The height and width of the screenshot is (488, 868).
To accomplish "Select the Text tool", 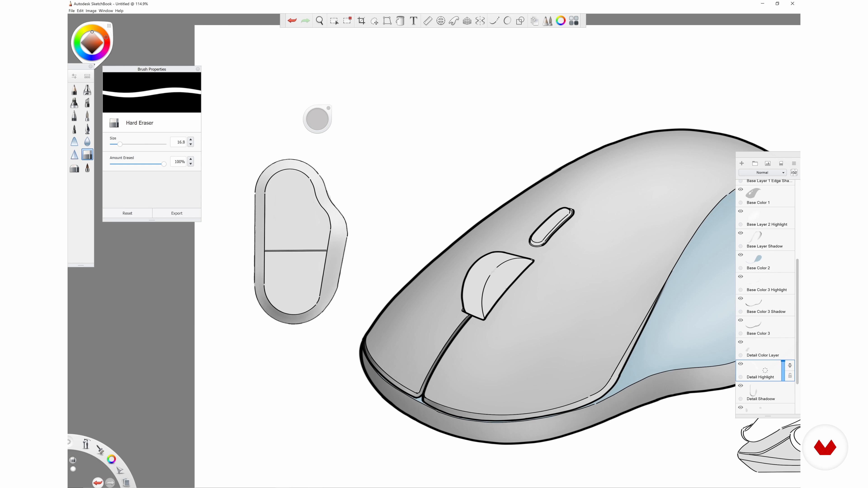I will (413, 21).
